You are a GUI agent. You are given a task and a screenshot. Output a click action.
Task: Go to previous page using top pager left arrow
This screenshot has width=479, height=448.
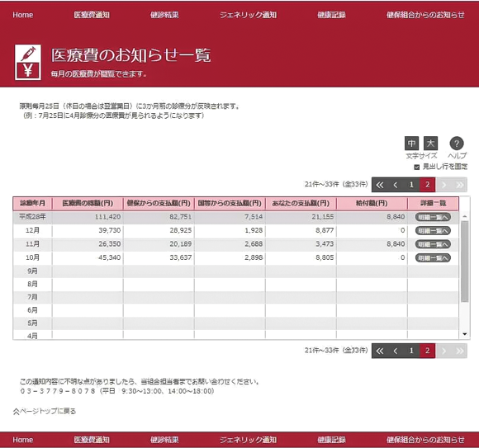coord(396,185)
